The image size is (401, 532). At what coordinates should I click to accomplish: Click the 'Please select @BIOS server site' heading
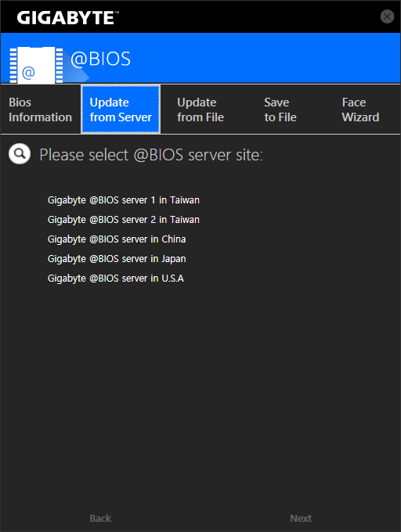(x=151, y=155)
